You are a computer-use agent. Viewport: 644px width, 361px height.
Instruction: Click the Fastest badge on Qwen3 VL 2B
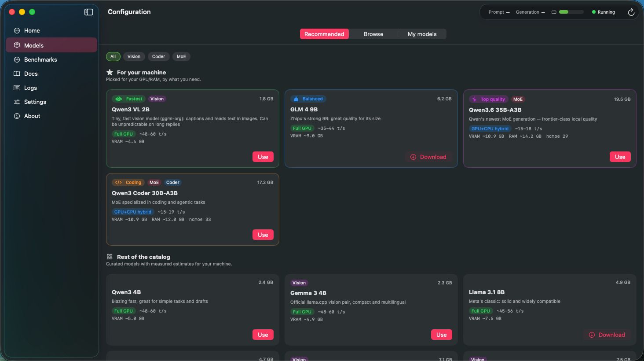click(129, 99)
